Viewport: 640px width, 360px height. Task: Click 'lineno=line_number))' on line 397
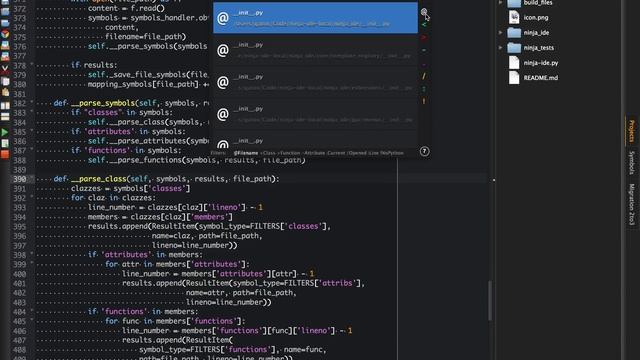point(194,245)
